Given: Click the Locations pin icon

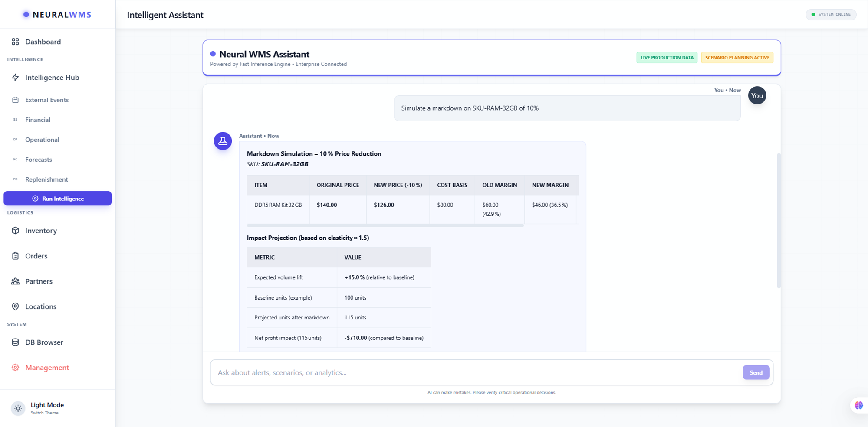Looking at the screenshot, I should point(16,306).
